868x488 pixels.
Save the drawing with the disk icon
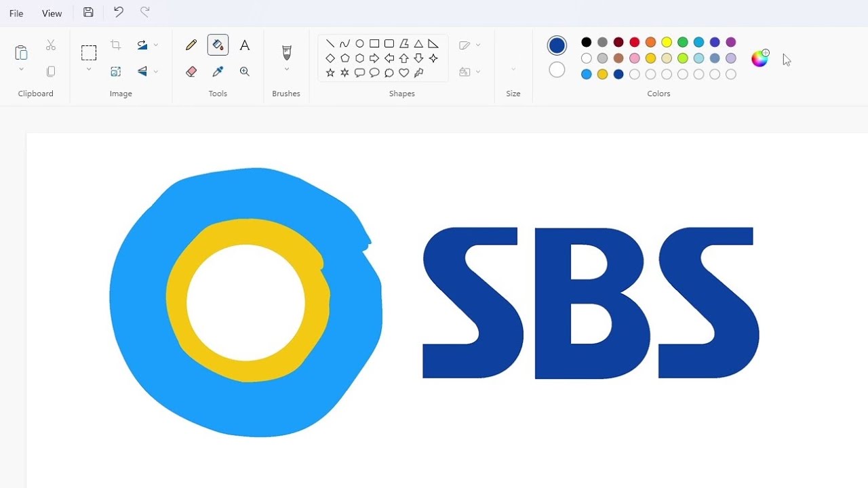click(88, 12)
